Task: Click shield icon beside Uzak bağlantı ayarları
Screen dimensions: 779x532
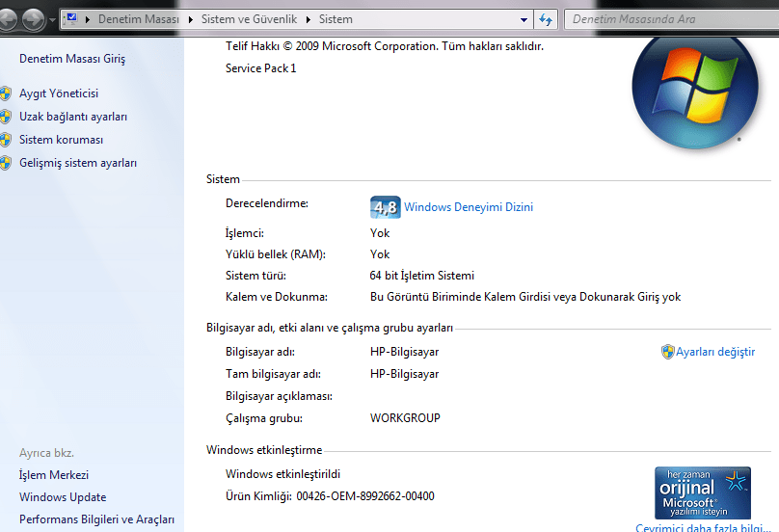Action: tap(6, 117)
